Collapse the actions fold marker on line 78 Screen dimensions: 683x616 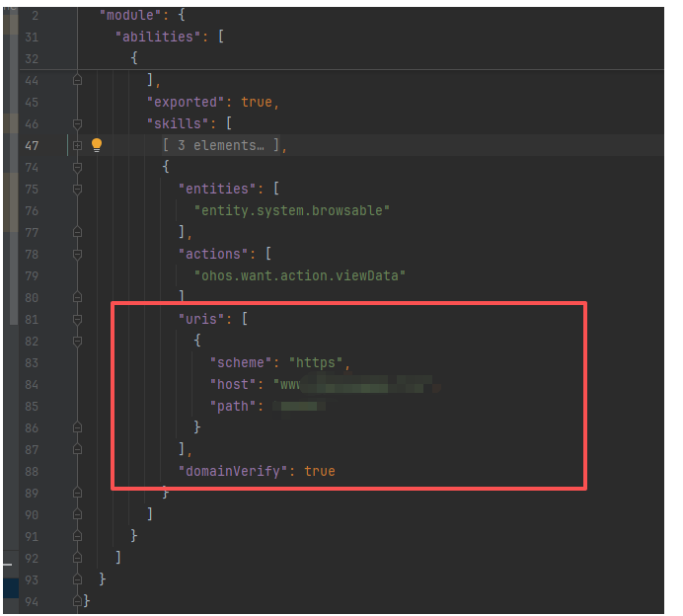(78, 255)
